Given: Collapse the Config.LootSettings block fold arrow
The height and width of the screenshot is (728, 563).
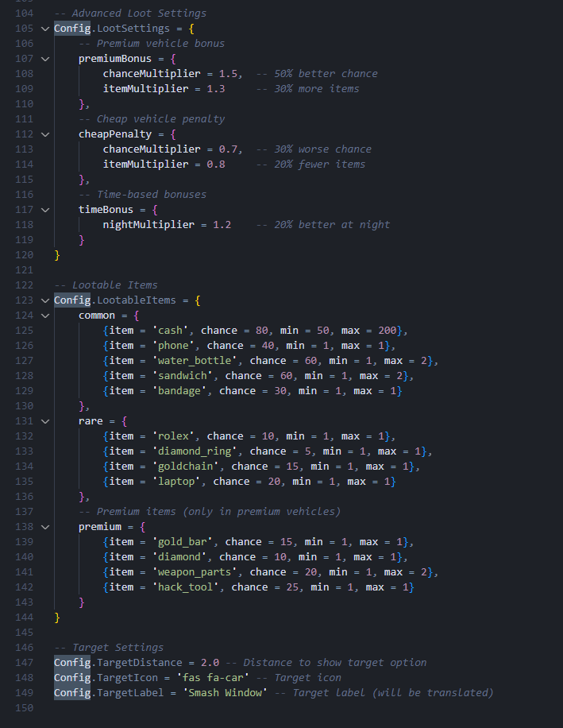Looking at the screenshot, I should (x=44, y=29).
